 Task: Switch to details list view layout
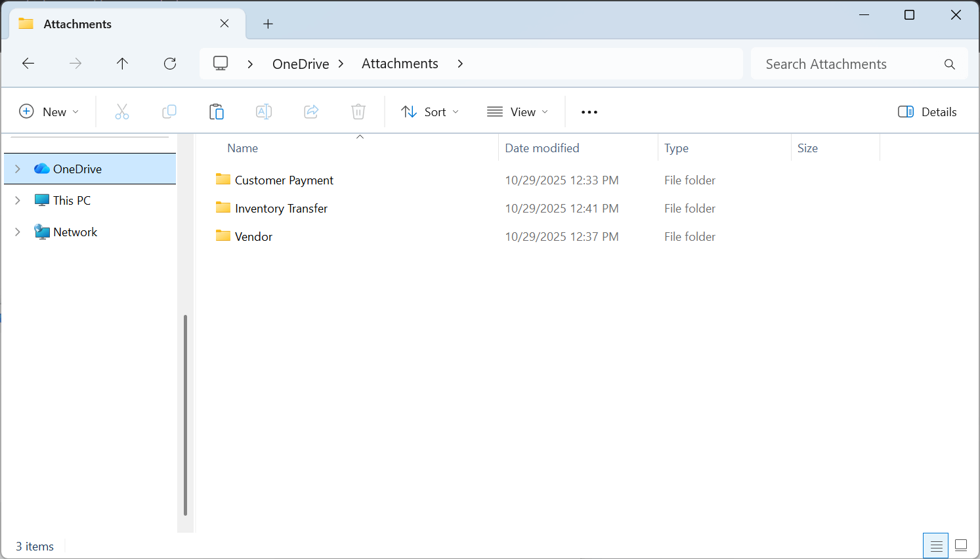pos(936,545)
